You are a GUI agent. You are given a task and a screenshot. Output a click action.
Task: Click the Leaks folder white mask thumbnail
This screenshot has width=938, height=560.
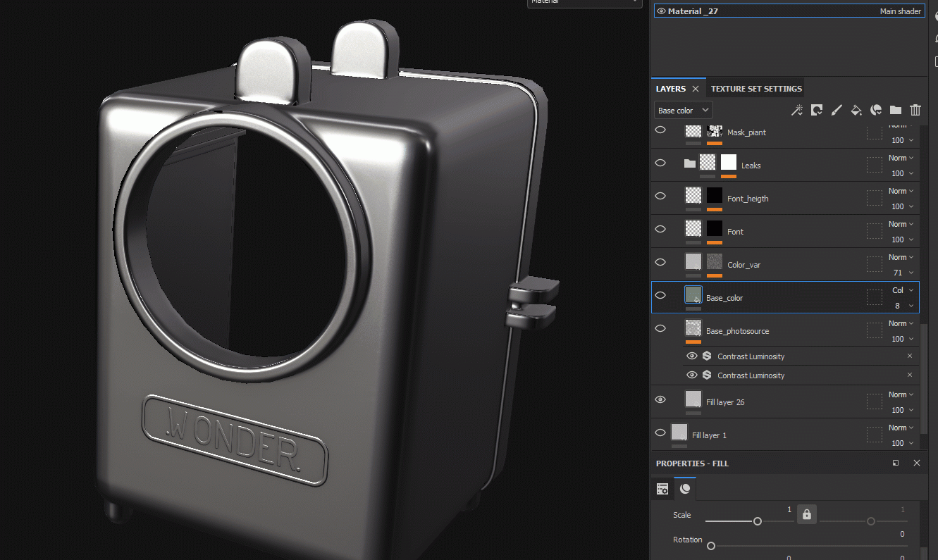pos(729,163)
